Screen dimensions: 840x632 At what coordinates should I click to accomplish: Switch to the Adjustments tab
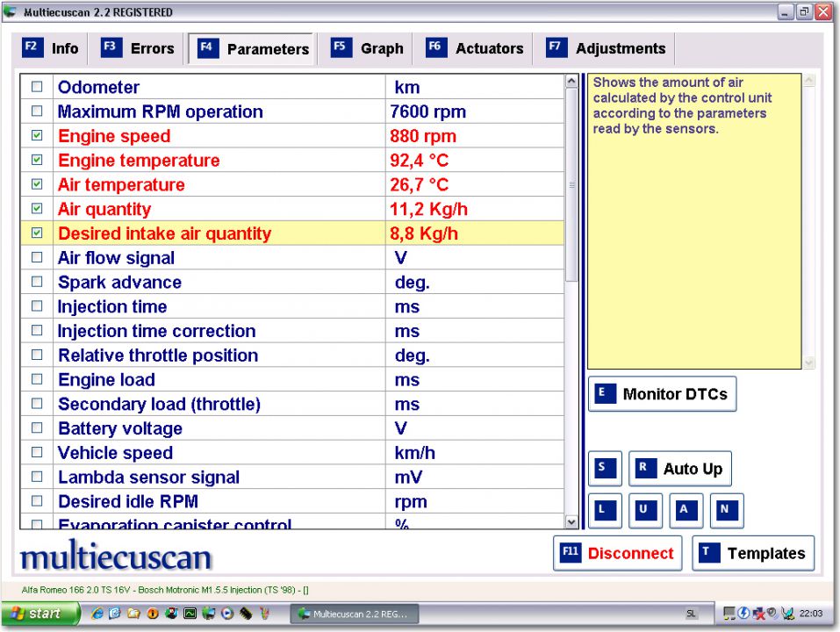[x=606, y=48]
